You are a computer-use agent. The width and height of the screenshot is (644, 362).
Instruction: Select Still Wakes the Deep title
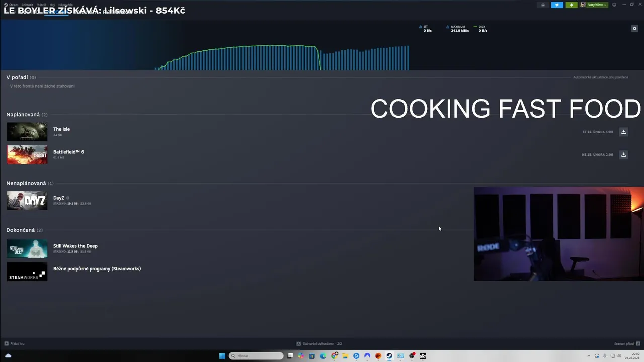coord(75,246)
